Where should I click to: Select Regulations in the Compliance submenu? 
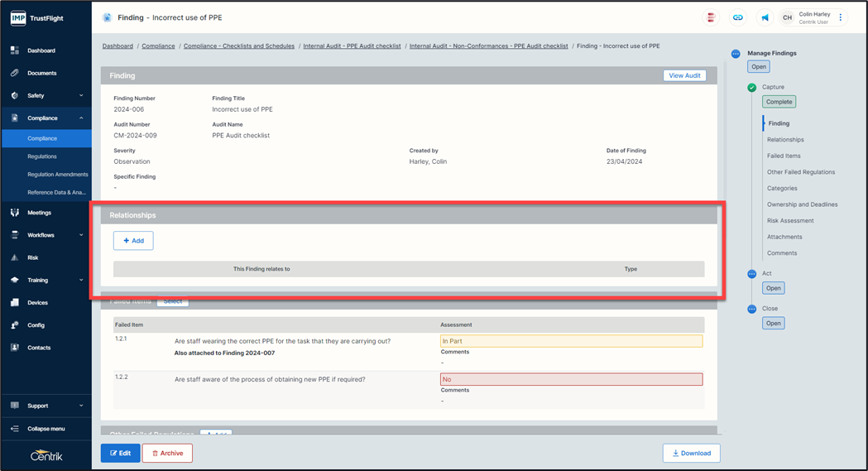coord(42,156)
